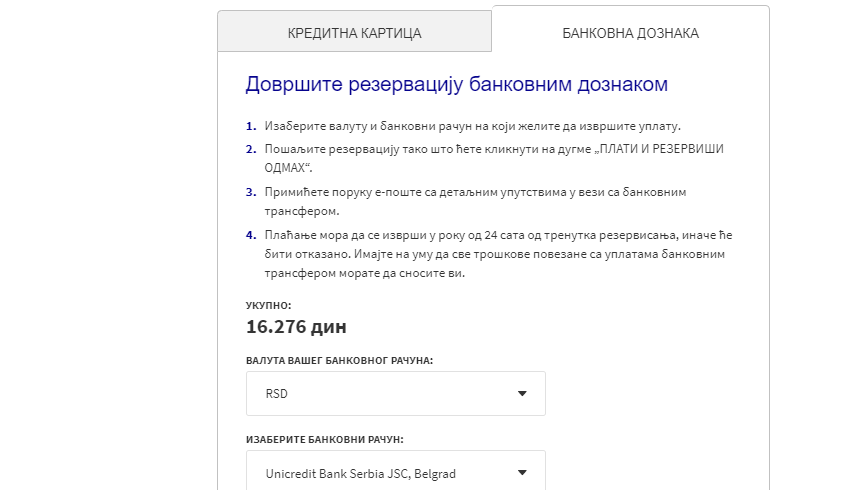The image size is (865, 490).
Task: Open the Unicredit Bank Serbia JSC account dropdown
Action: 396,472
